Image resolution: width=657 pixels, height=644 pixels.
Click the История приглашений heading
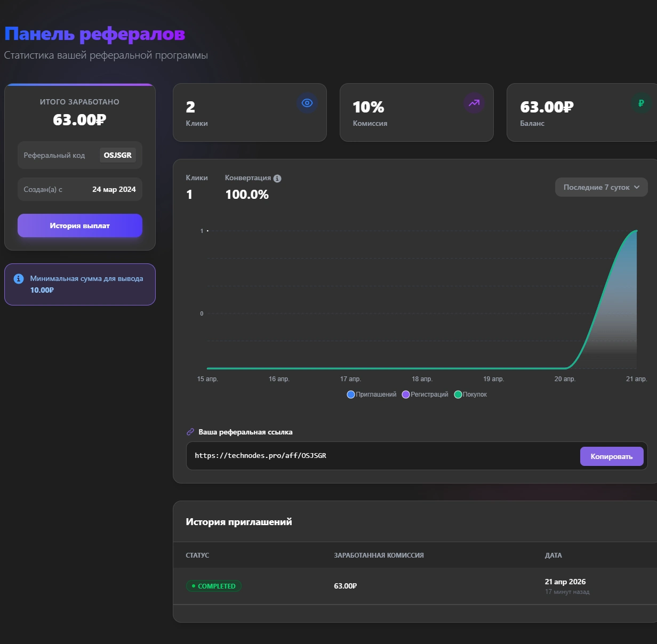click(239, 522)
